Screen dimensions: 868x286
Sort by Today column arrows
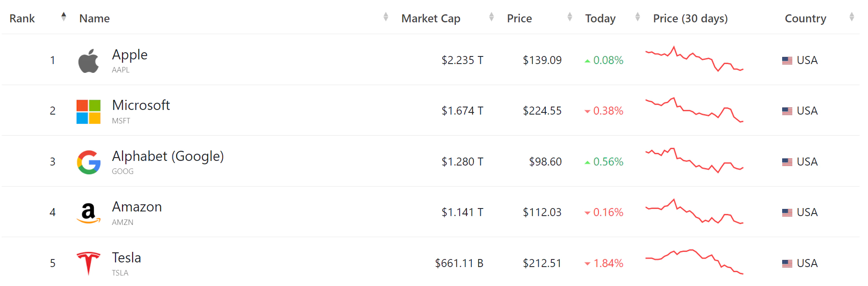[638, 17]
